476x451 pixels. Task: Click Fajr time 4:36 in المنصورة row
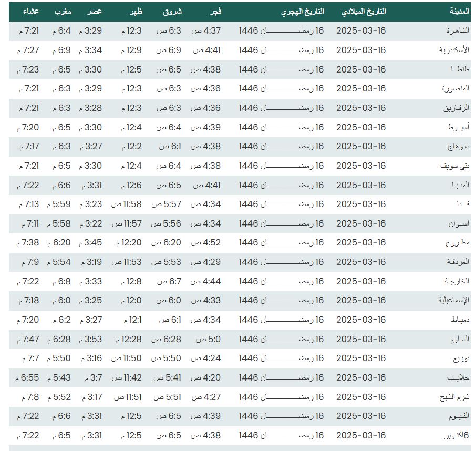[205, 89]
